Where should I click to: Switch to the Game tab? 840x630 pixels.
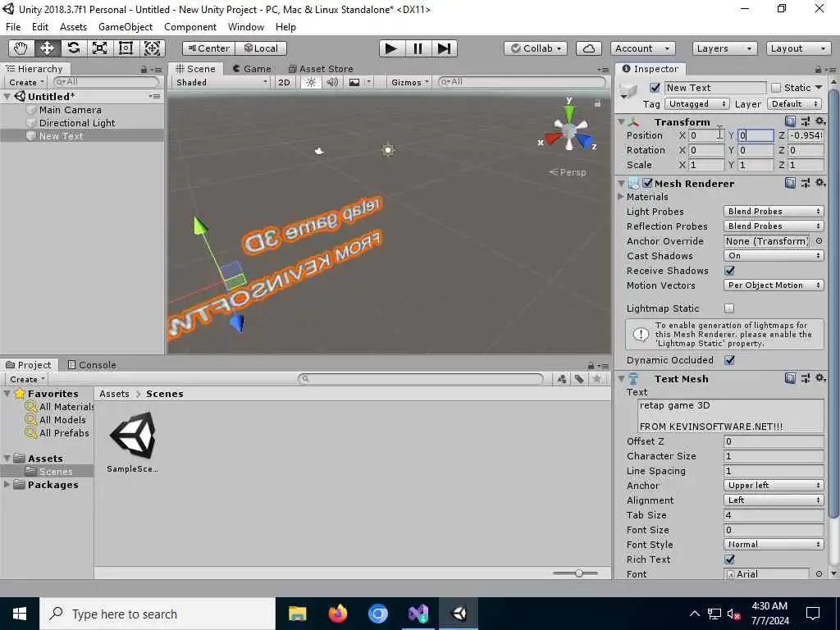[252, 69]
